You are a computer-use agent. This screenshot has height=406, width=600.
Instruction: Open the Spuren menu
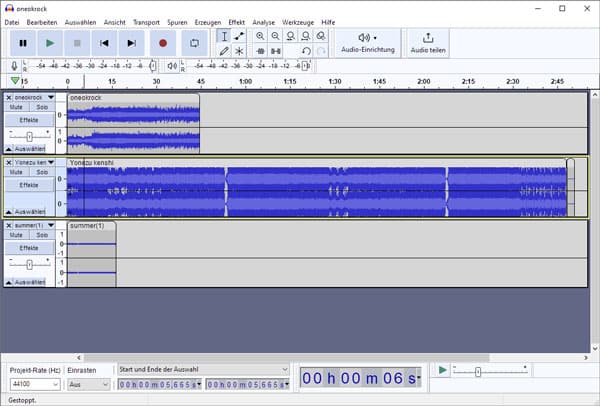177,23
